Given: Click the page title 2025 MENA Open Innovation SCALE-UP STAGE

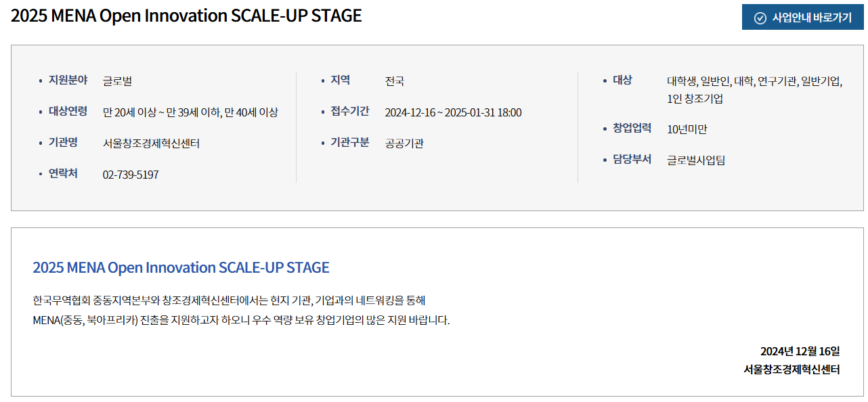Looking at the screenshot, I should (x=186, y=16).
